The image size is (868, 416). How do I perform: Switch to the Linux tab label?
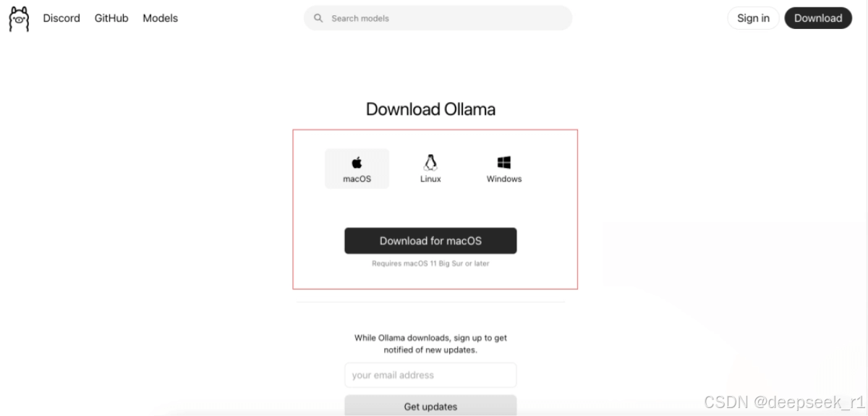430,179
